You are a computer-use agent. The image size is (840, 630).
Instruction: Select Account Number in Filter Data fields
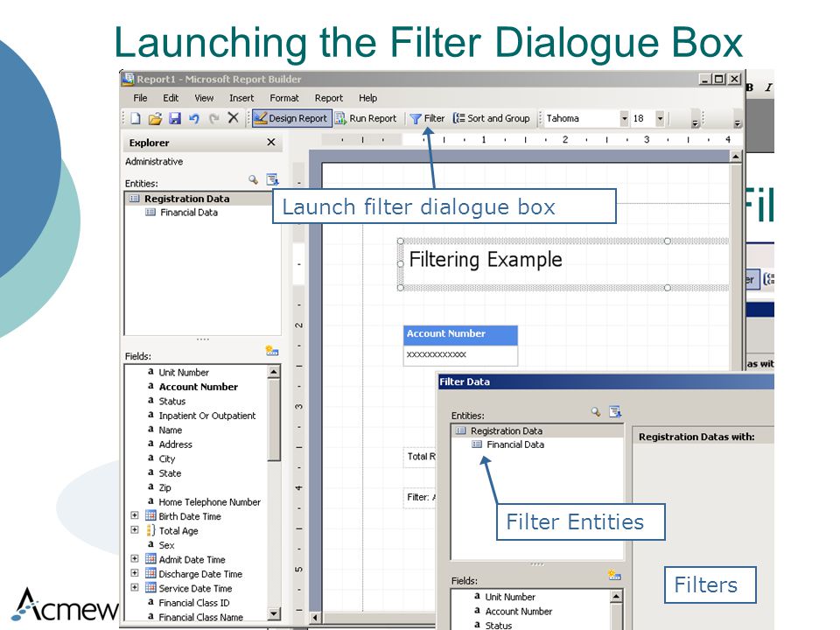coord(519,612)
